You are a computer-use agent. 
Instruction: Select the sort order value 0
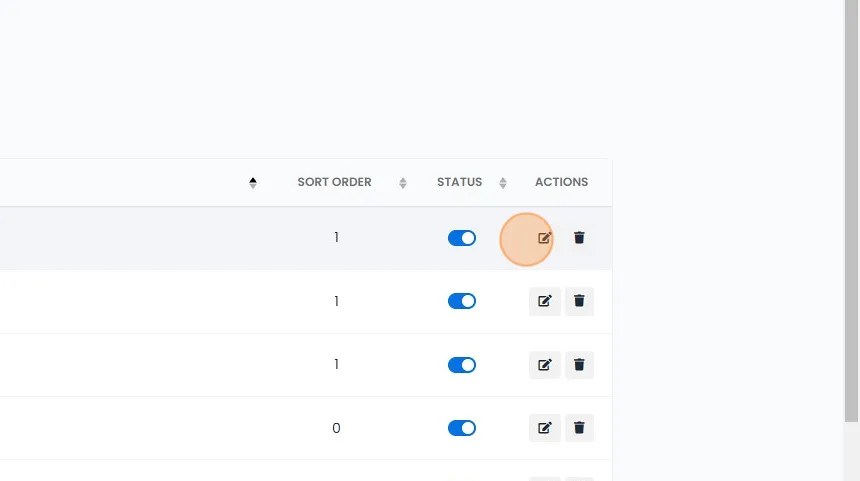[336, 428]
